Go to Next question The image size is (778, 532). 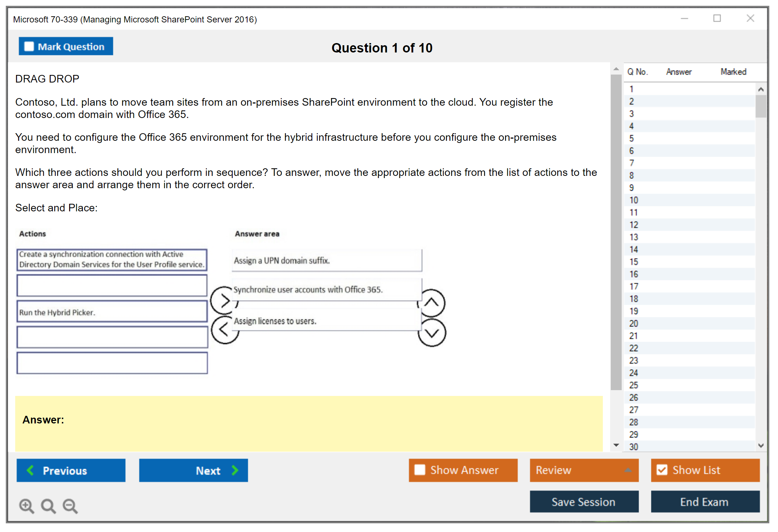tap(193, 470)
